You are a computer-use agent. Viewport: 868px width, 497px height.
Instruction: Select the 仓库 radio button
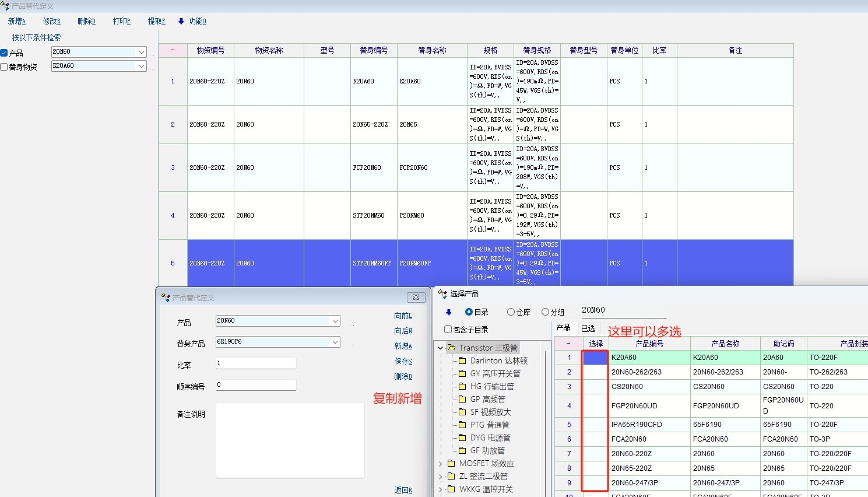(x=511, y=312)
